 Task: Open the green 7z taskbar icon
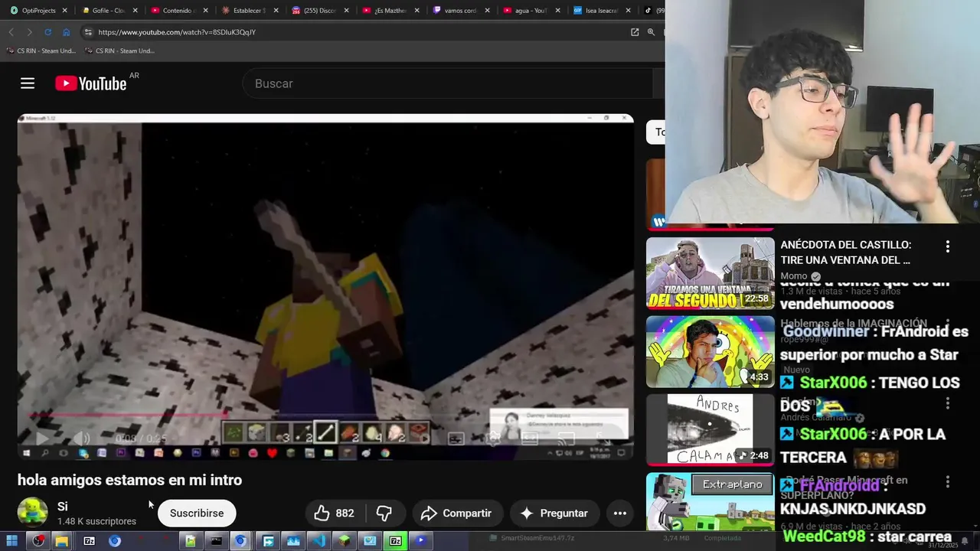[x=395, y=541]
